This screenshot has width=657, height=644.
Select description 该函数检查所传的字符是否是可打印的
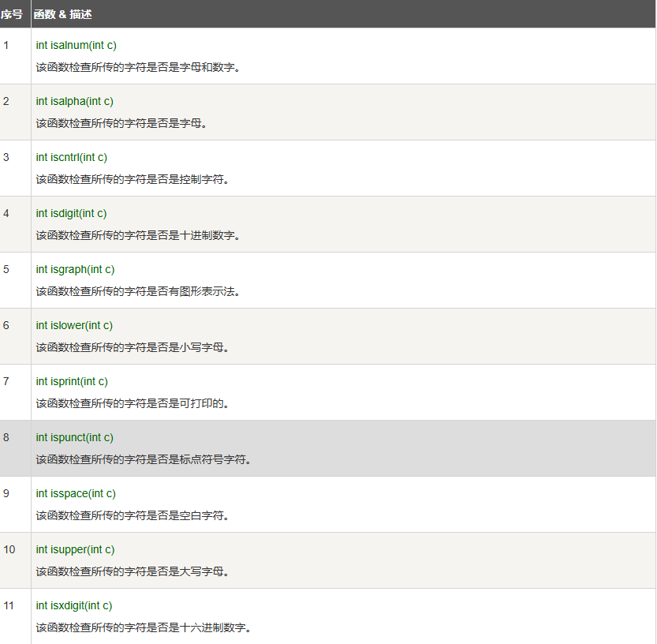(x=133, y=404)
